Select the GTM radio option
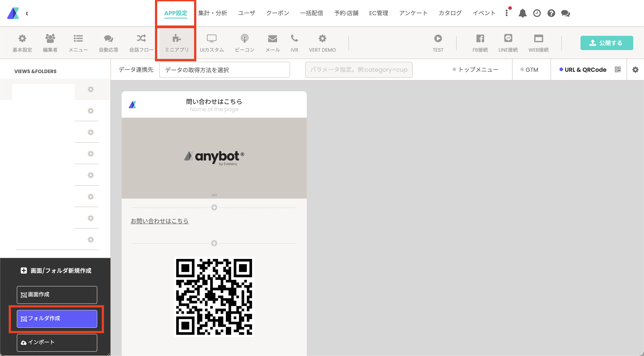 click(x=529, y=70)
